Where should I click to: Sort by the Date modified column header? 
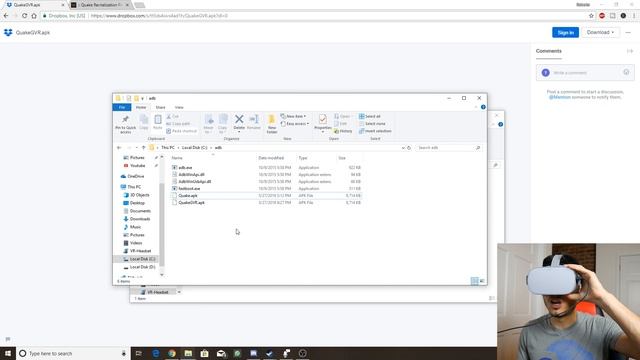tap(271, 158)
